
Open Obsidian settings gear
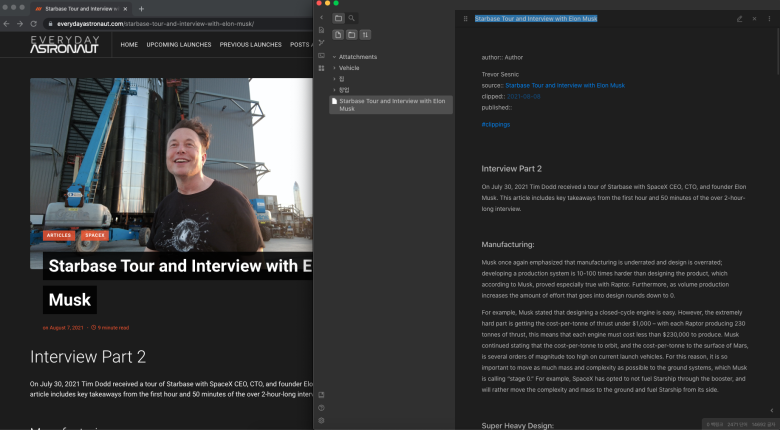[x=321, y=420]
